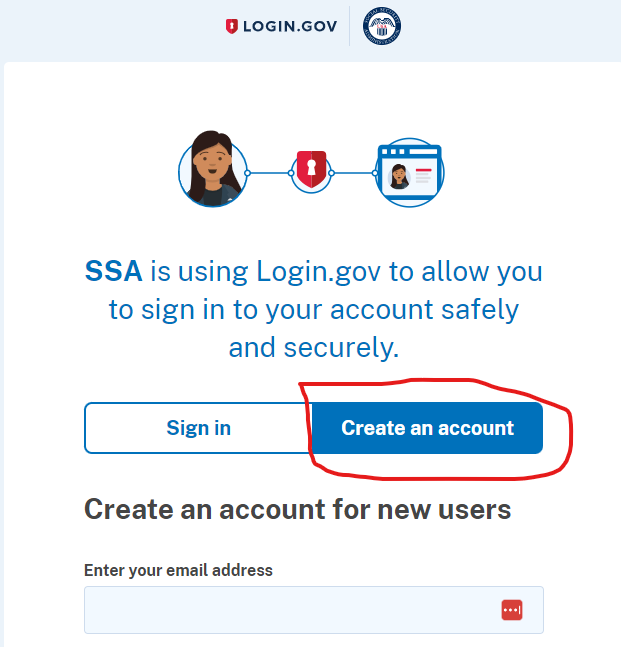Click the LOGIN.GOV wordmark text

[290, 26]
